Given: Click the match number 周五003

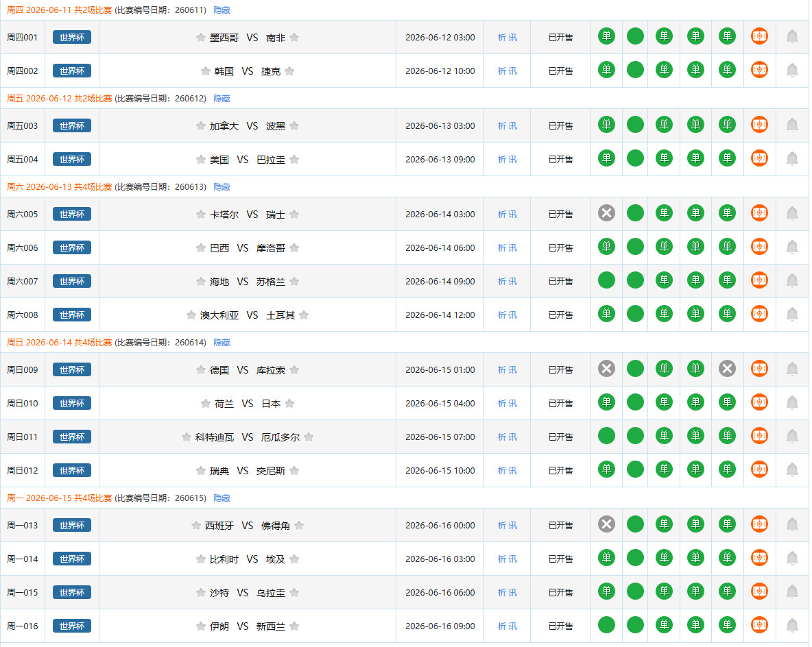Looking at the screenshot, I should (x=22, y=126).
